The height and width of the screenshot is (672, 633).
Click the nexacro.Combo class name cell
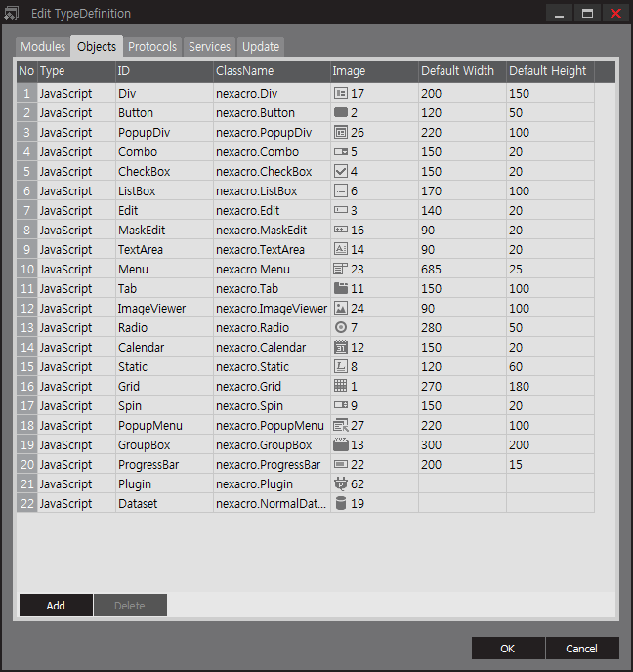point(272,151)
